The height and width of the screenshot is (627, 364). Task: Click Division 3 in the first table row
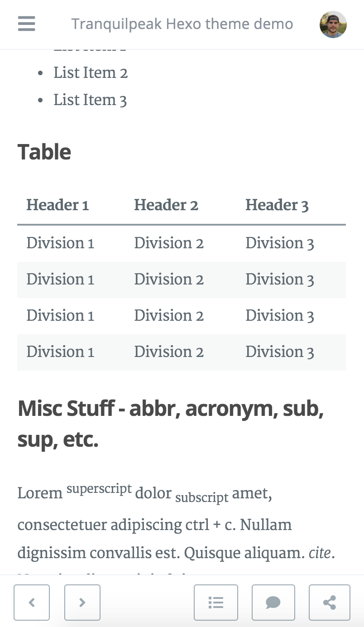tap(279, 243)
